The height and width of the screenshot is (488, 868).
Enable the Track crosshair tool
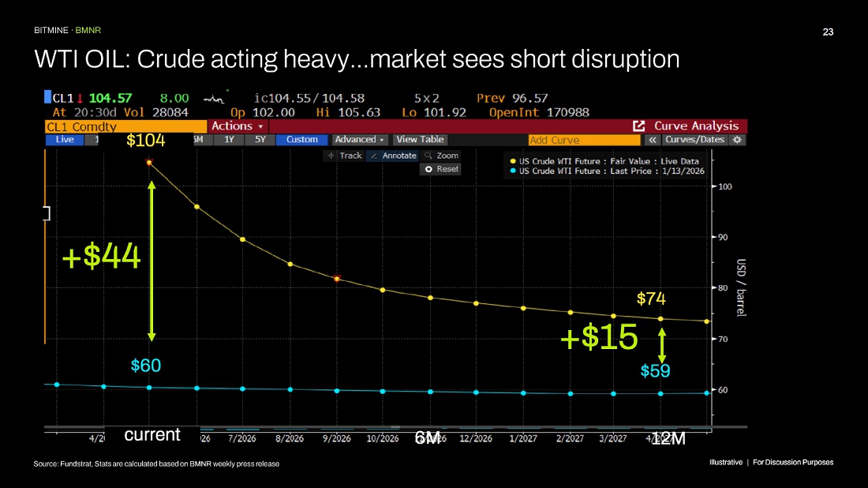click(344, 156)
